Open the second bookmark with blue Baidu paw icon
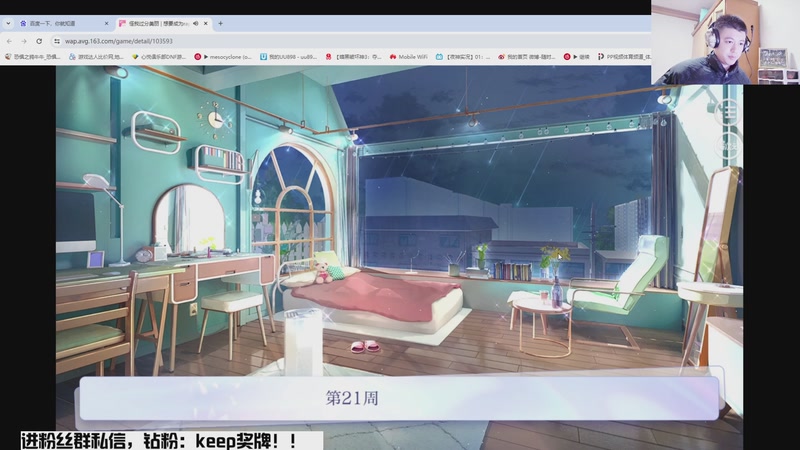 click(96, 57)
